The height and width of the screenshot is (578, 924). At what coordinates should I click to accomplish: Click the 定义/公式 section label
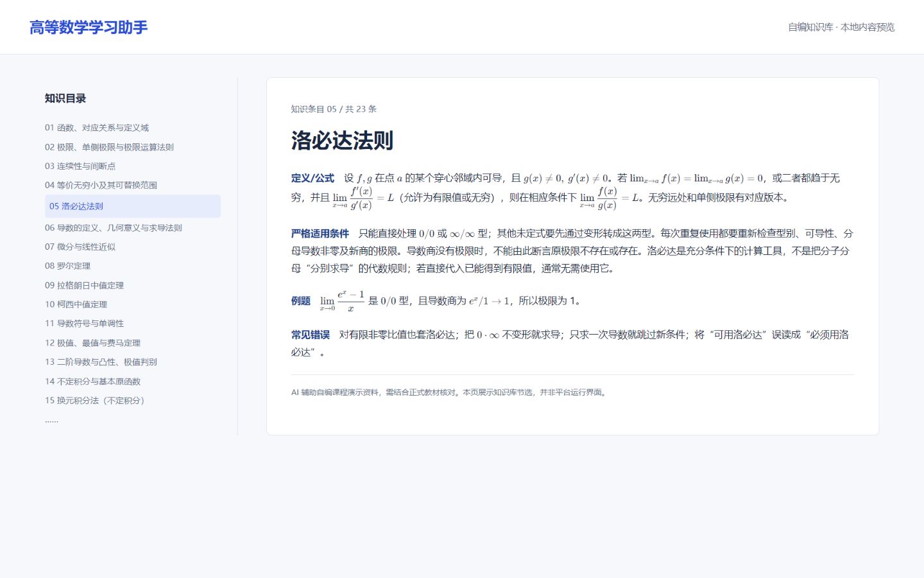tap(312, 179)
